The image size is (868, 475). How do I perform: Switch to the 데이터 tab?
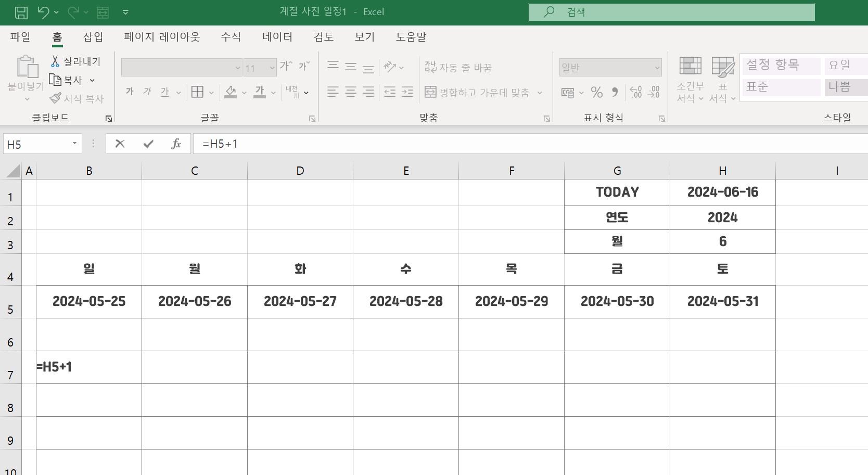tap(277, 37)
